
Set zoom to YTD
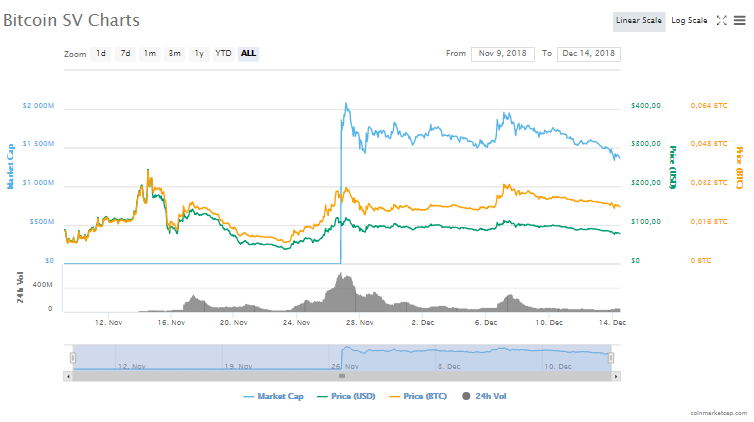(223, 53)
